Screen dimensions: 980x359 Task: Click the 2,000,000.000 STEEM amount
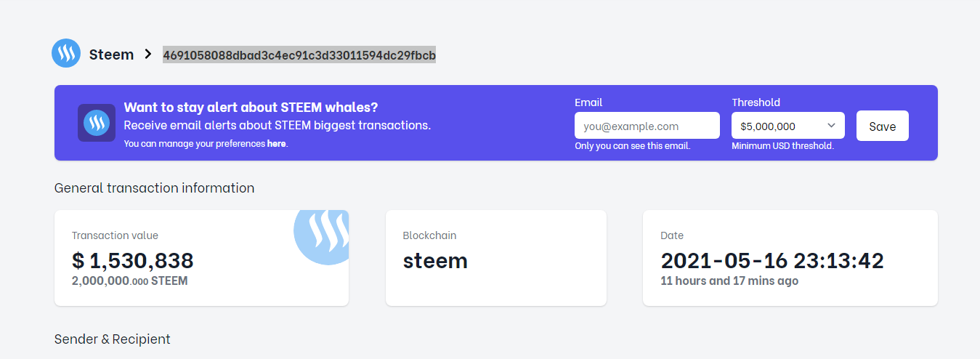(x=129, y=281)
